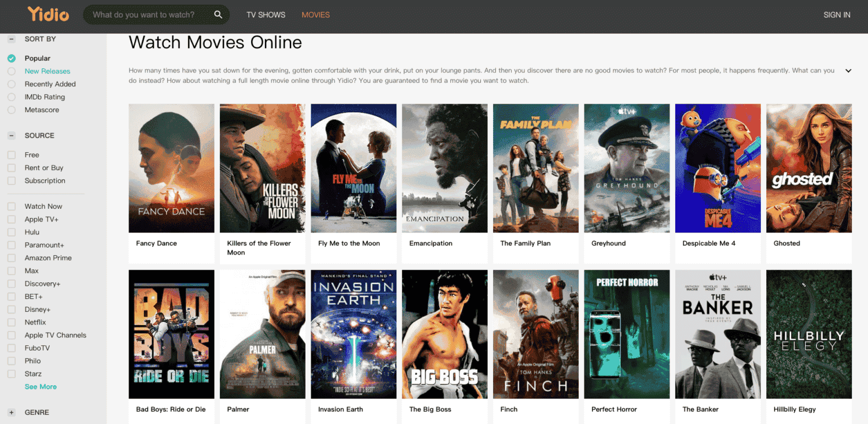
Task: Click the Sign In link
Action: [x=837, y=15]
